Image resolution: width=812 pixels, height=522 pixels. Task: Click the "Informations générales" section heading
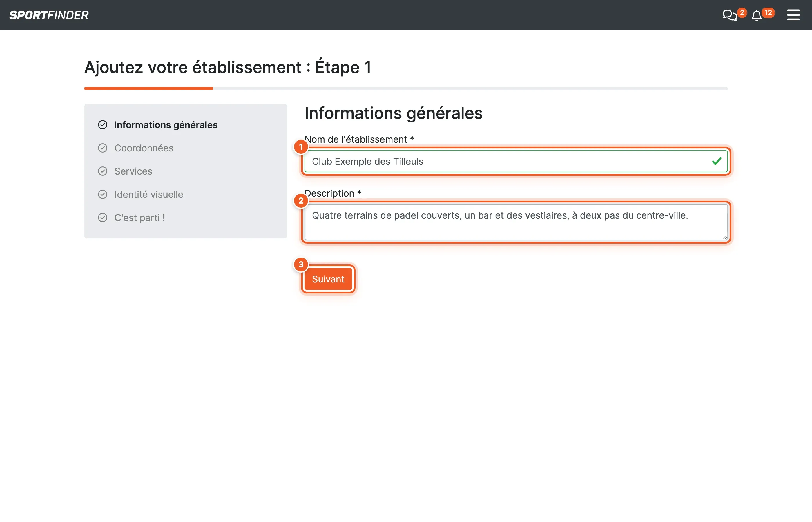pos(394,113)
